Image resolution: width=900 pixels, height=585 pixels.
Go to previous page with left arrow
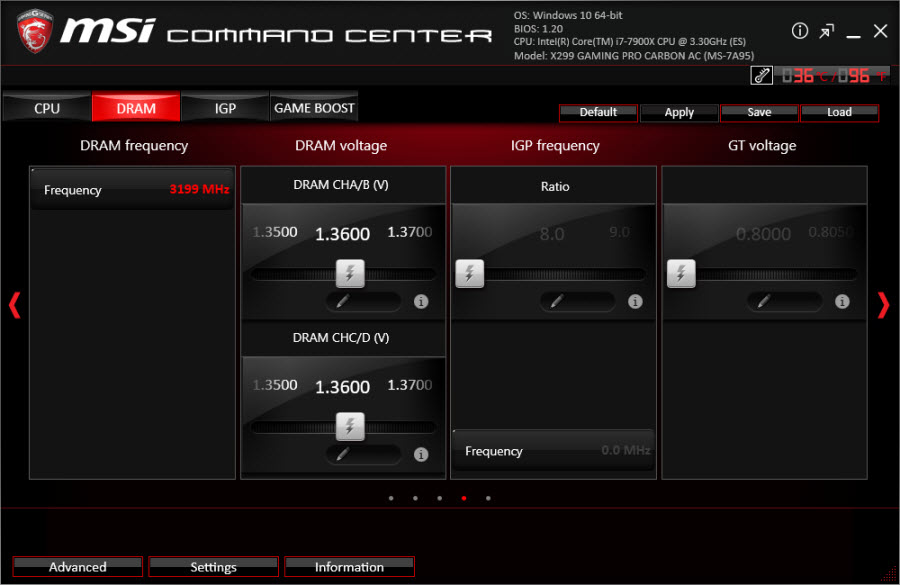click(x=14, y=305)
